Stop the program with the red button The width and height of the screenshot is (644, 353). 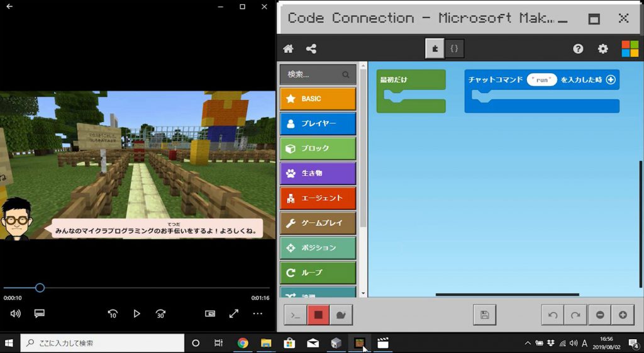pos(318,315)
